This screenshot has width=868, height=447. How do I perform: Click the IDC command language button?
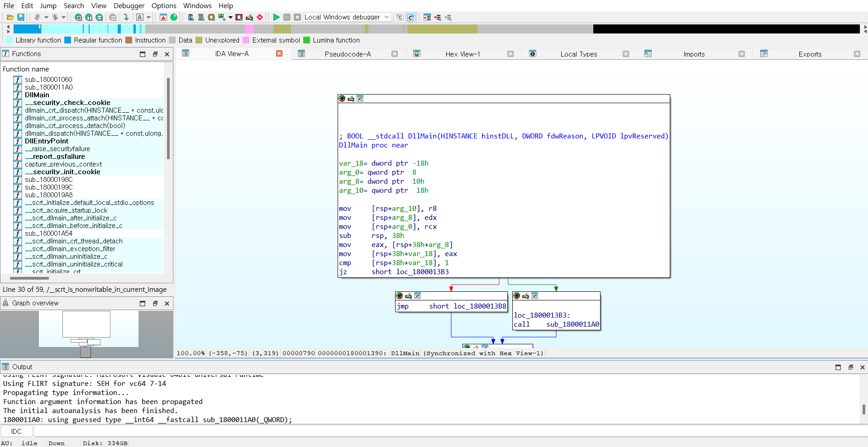point(16,432)
